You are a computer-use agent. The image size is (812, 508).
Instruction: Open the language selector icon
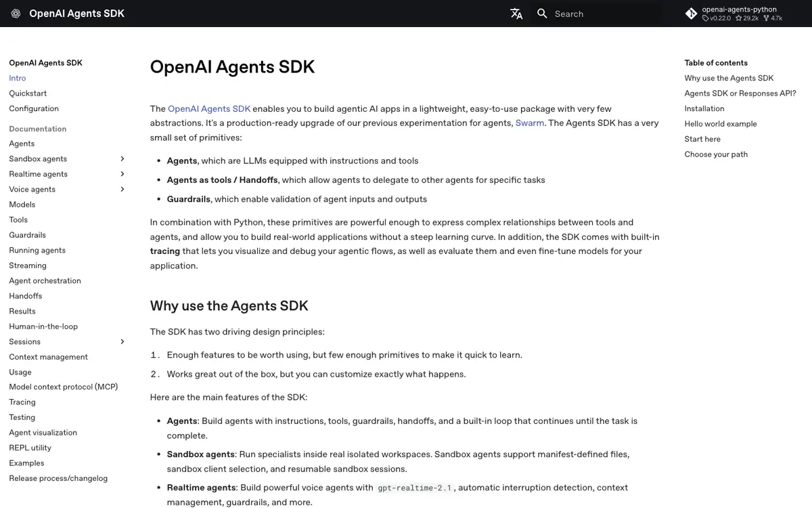pyautogui.click(x=516, y=14)
